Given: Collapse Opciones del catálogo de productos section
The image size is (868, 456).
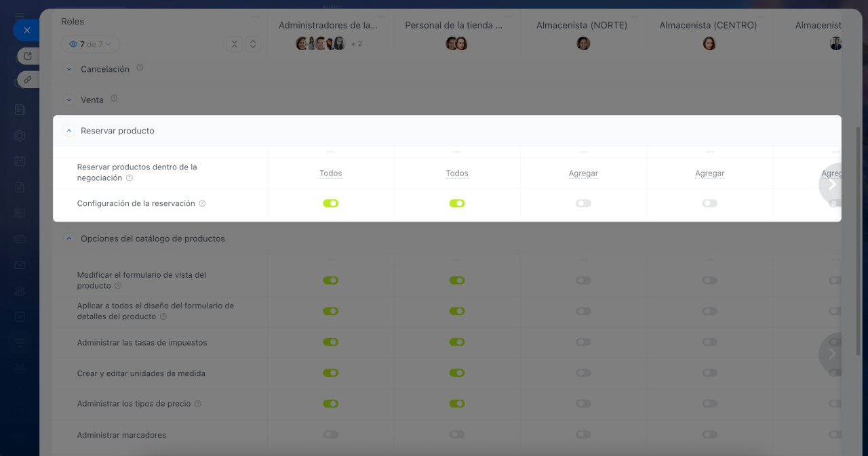Looking at the screenshot, I should (69, 239).
